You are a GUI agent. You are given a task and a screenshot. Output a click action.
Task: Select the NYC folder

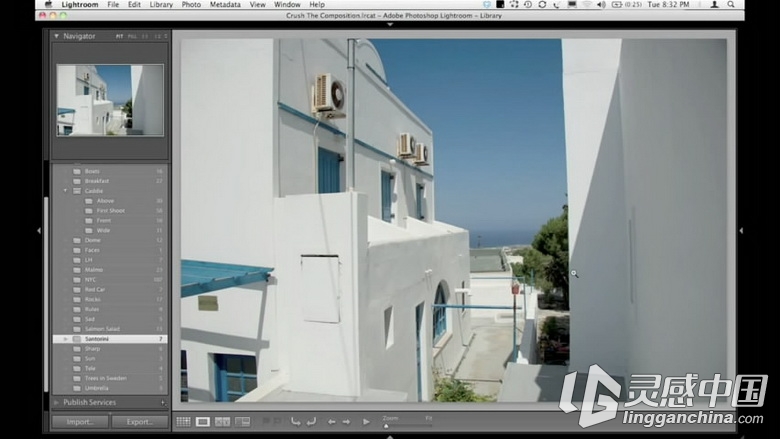pyautogui.click(x=110, y=280)
